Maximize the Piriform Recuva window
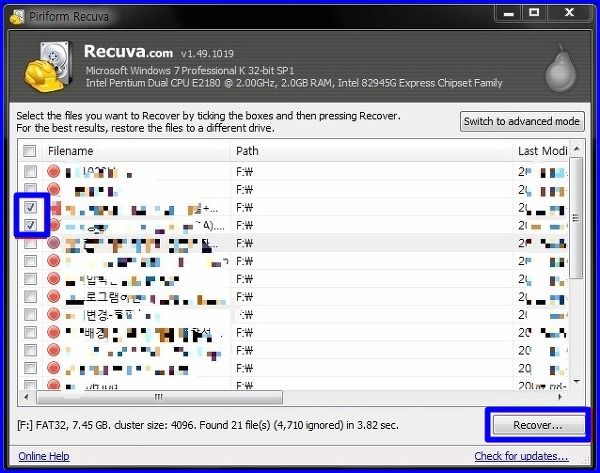The height and width of the screenshot is (473, 600). click(534, 14)
